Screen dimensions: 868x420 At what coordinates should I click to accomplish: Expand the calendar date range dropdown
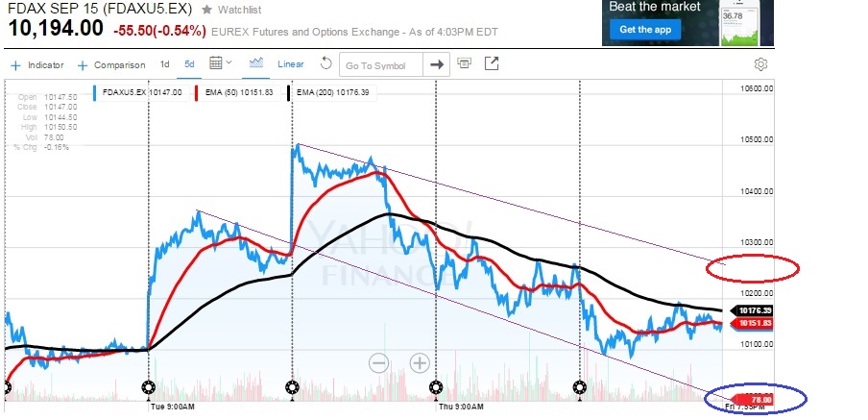[x=221, y=64]
